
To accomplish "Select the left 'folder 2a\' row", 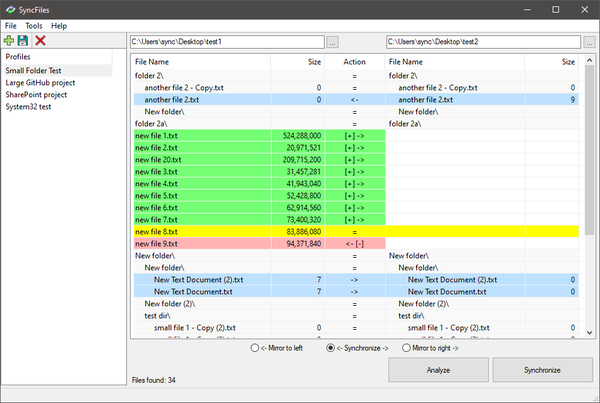I will point(202,124).
